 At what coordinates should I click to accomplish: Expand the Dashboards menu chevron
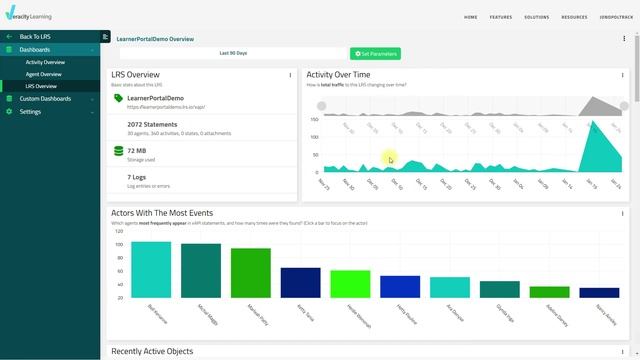click(x=92, y=50)
